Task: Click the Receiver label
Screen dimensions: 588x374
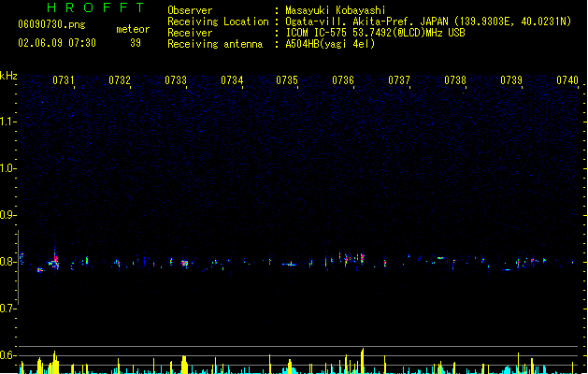Action: 190,33
